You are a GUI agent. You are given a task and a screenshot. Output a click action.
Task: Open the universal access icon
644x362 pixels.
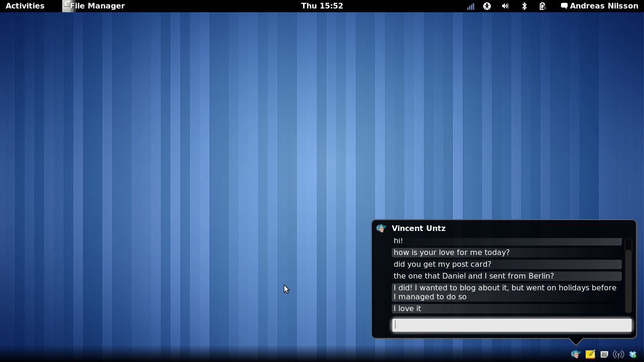[x=487, y=6]
